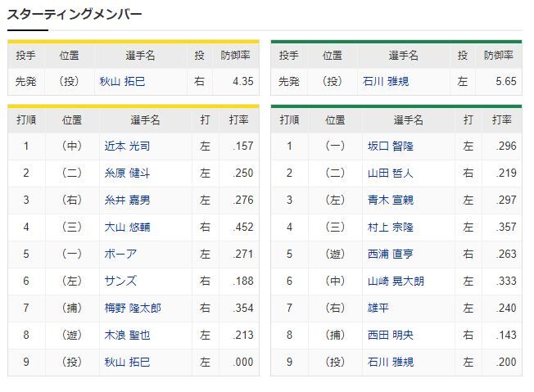Click ninth batter 石川 雅規 link
Viewport: 534px width, 392px height.
point(391,362)
